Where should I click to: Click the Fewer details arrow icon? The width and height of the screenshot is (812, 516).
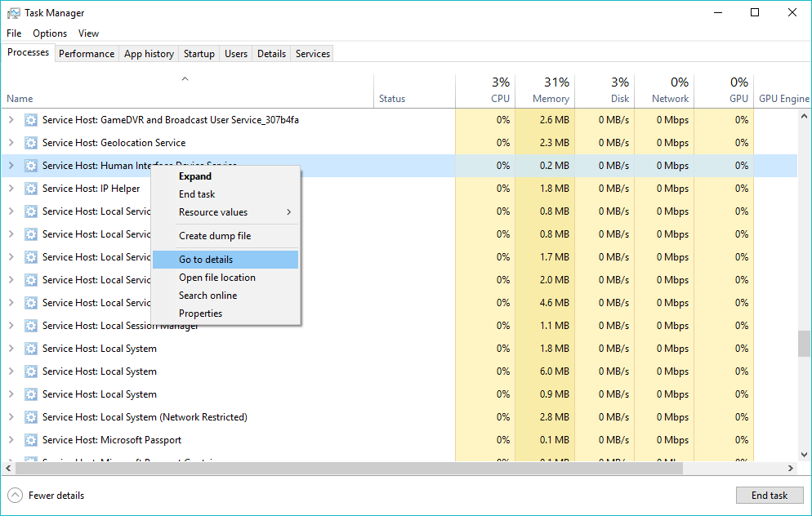click(x=16, y=496)
